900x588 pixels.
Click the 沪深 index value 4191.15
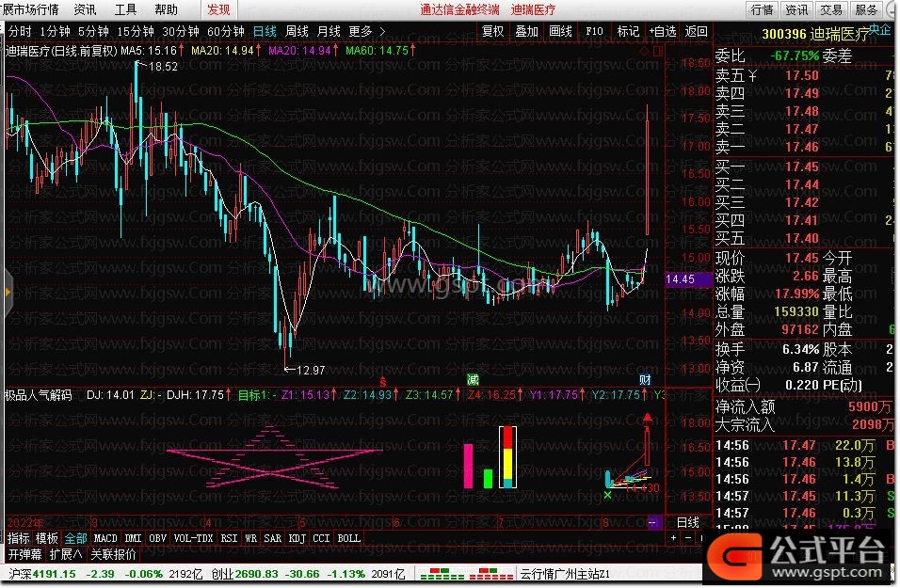(54, 574)
